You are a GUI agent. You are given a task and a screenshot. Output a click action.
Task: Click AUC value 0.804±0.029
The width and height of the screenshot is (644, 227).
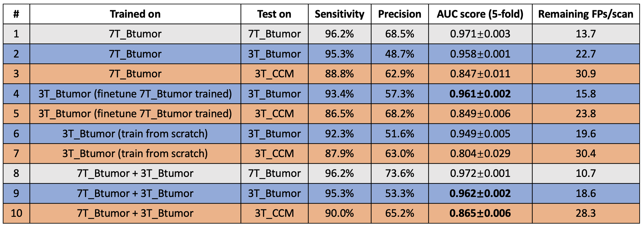click(480, 153)
